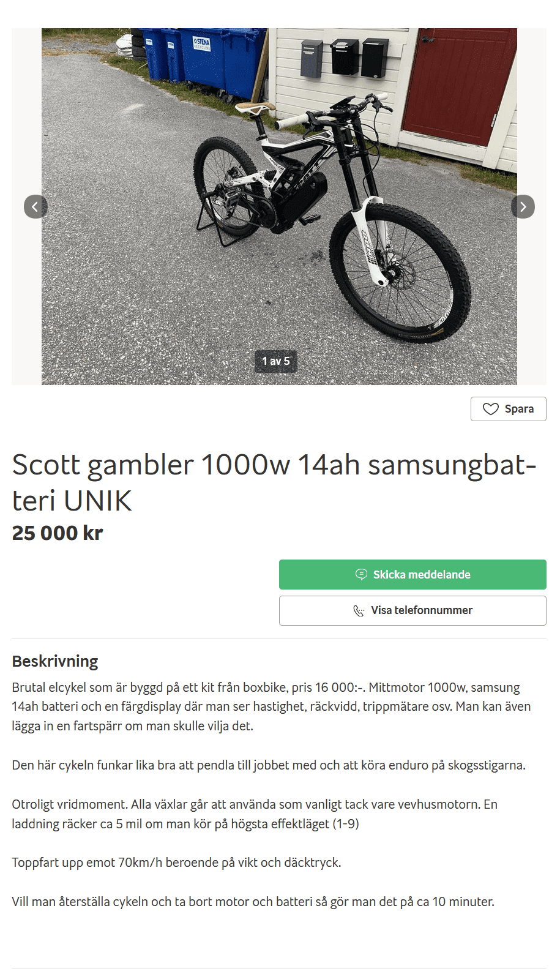Click the Spara button
Screen dimensions: 560x974
[508, 409]
